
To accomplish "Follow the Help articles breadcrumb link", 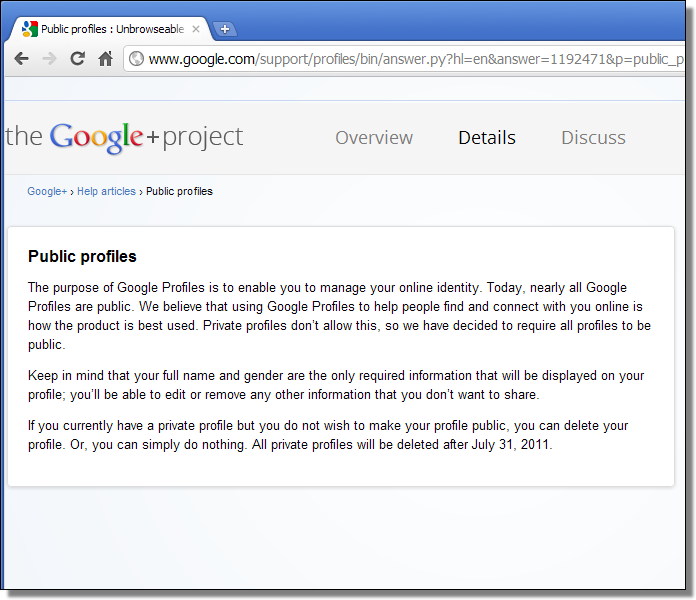I will pyautogui.click(x=107, y=191).
